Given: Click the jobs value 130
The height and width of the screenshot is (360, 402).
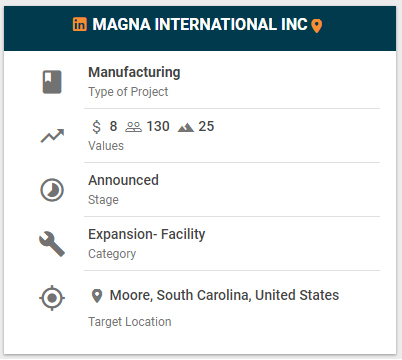Looking at the screenshot, I should [x=158, y=127].
